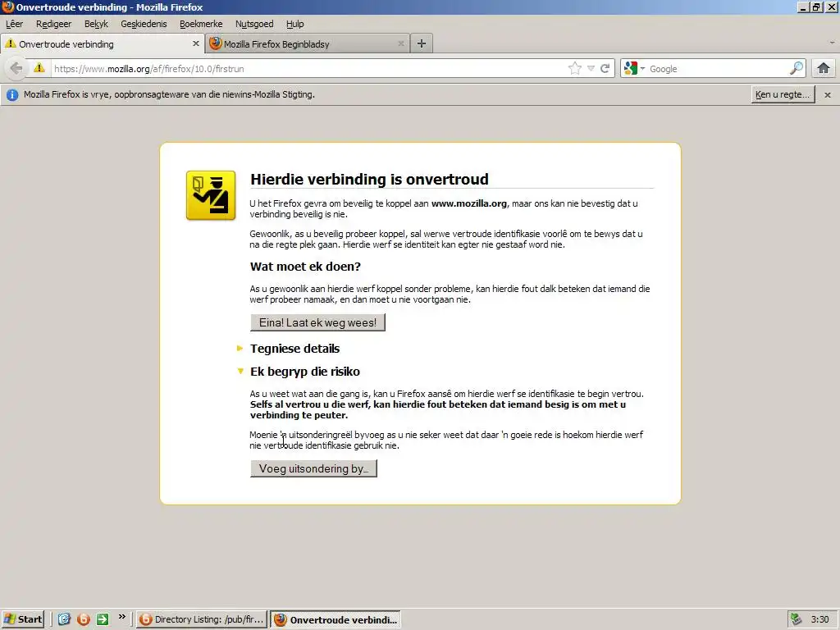Select the Onvertroude verbinding tab
The height and width of the screenshot is (630, 840).
tap(102, 44)
